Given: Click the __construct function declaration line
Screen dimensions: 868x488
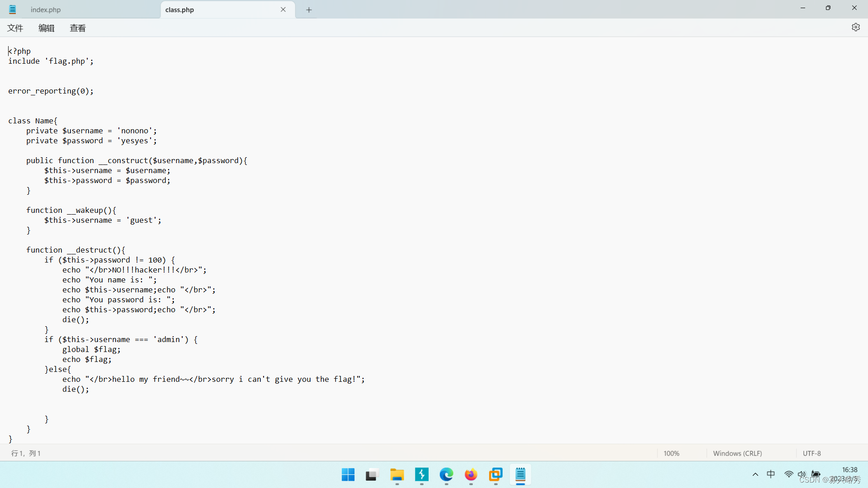Looking at the screenshot, I should (137, 160).
